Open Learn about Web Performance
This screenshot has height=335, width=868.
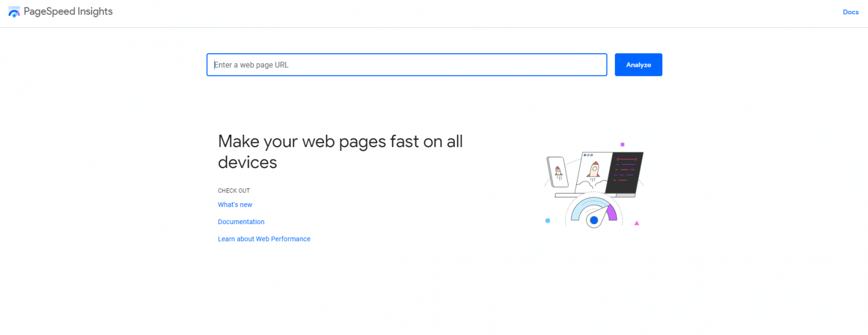(264, 238)
